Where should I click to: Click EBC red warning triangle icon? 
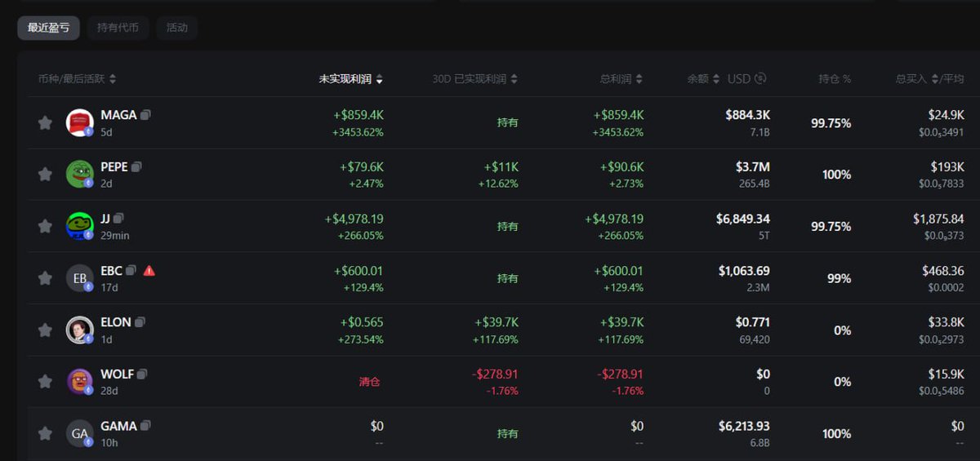tap(149, 270)
